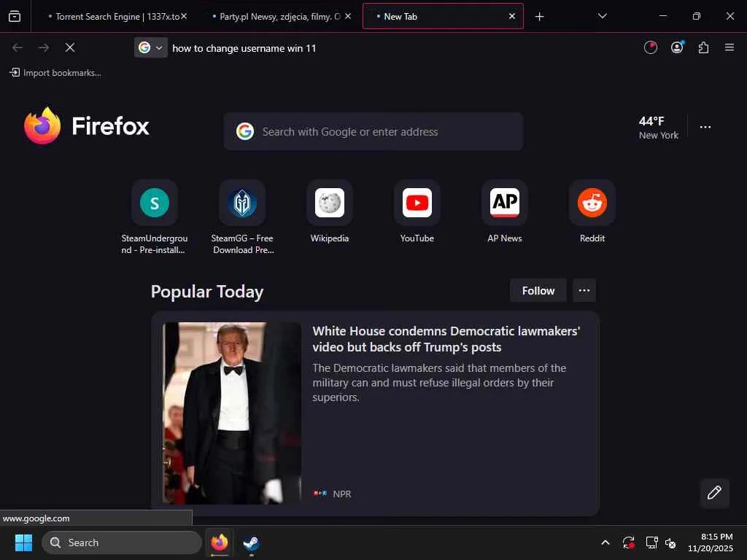Open the Firefox account icon
Image resolution: width=747 pixels, height=560 pixels.
coord(677,47)
